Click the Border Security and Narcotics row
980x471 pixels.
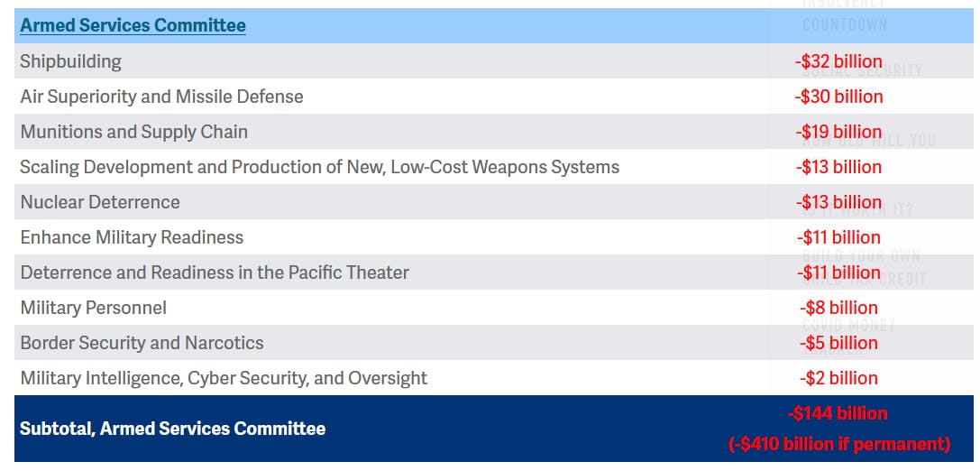tap(142, 343)
